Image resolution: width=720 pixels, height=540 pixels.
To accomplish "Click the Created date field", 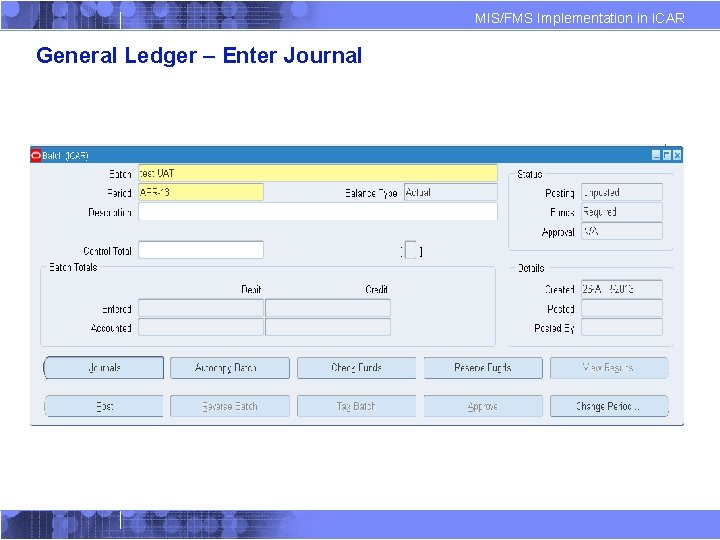I will [x=622, y=289].
